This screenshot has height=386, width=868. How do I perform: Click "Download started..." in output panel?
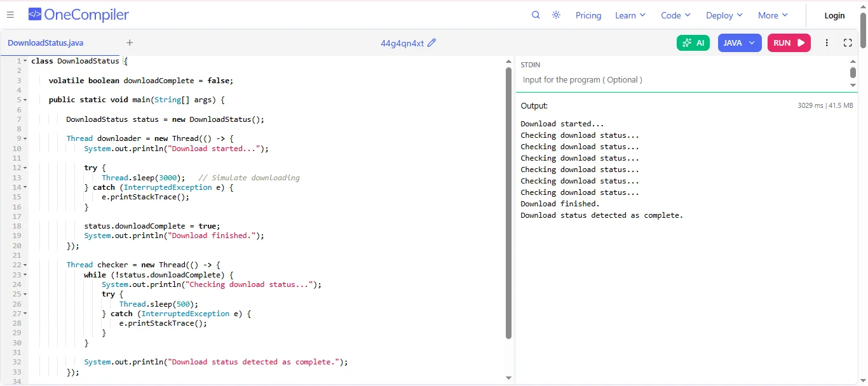pyautogui.click(x=562, y=124)
